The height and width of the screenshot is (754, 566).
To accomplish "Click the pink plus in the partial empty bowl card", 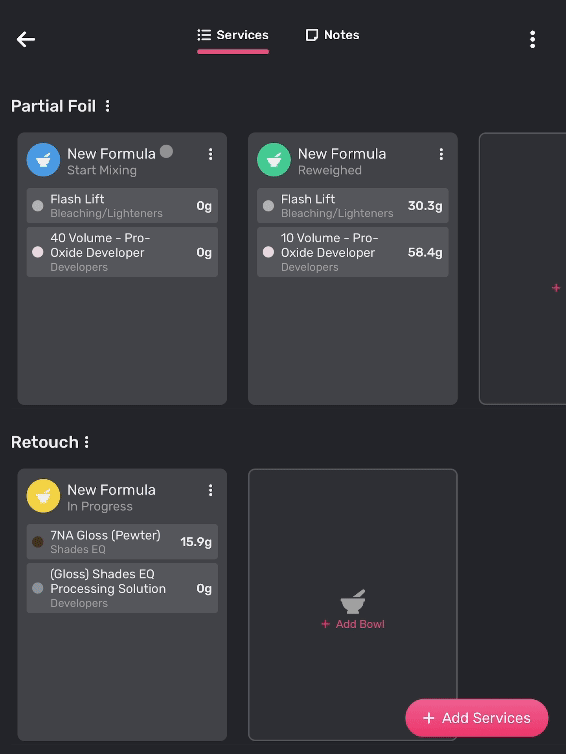I will (x=556, y=288).
